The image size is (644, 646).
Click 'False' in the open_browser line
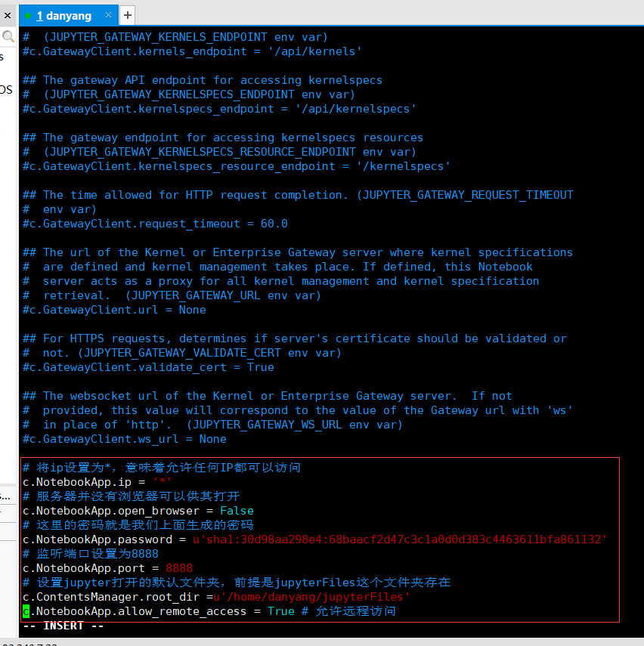(x=237, y=511)
